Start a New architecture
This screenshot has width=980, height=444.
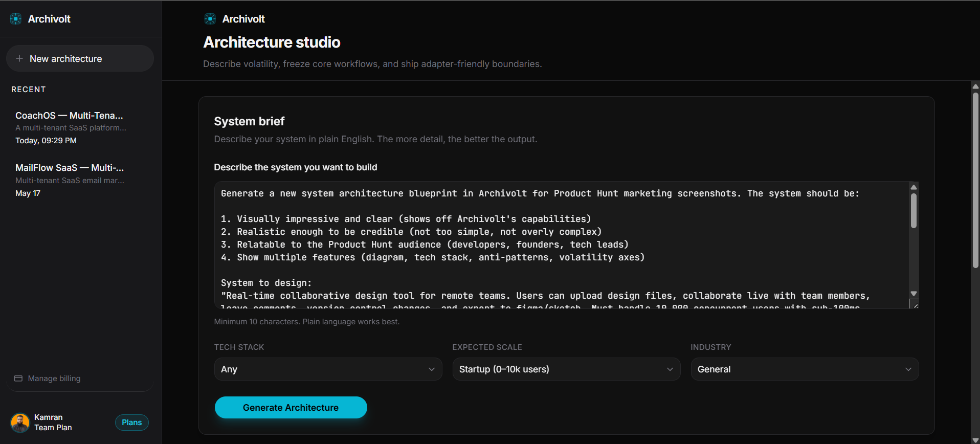pyautogui.click(x=80, y=58)
